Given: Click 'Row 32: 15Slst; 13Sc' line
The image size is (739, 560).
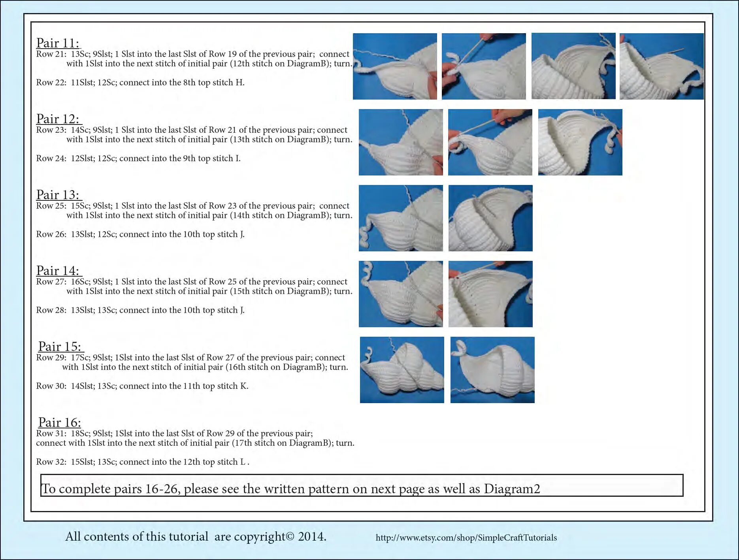Looking at the screenshot, I should click(x=143, y=462).
